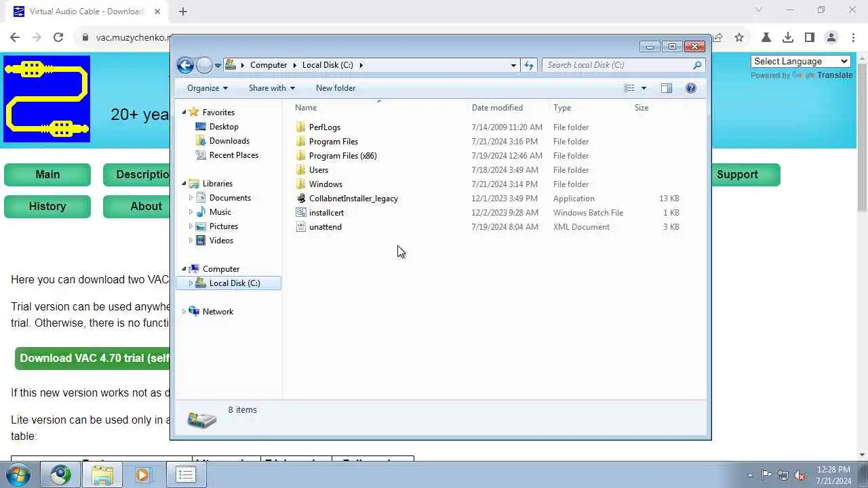868x488 pixels.
Task: Bookmark this page with the star icon
Action: point(739,37)
